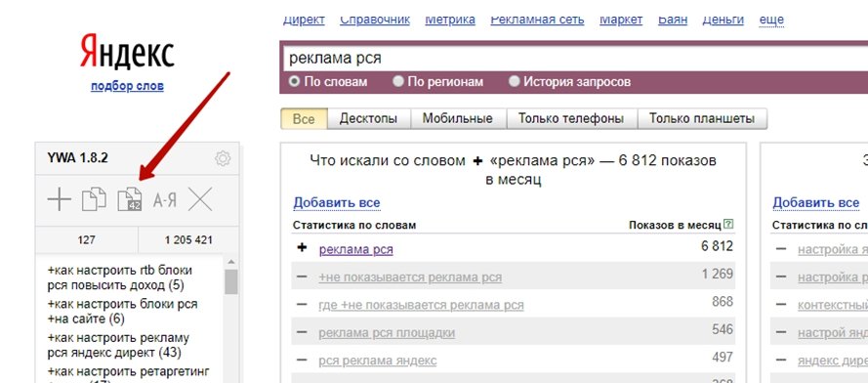Click YWA scrollbar up arrow
Viewport: 868px width, 383px height.
[230, 262]
